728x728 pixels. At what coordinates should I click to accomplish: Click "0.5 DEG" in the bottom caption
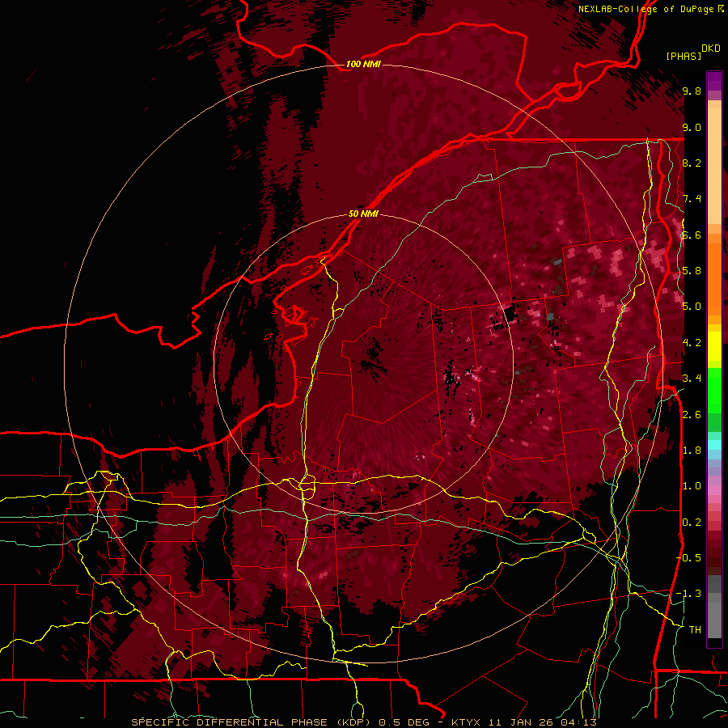point(404,722)
